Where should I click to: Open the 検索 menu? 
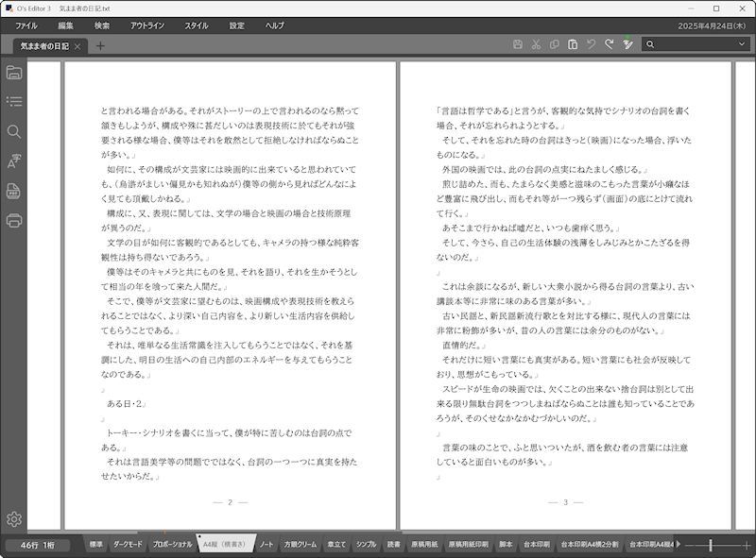[102, 26]
